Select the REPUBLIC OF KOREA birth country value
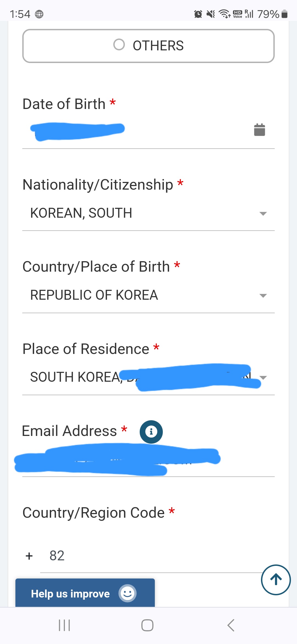The height and width of the screenshot is (644, 297). (x=94, y=295)
